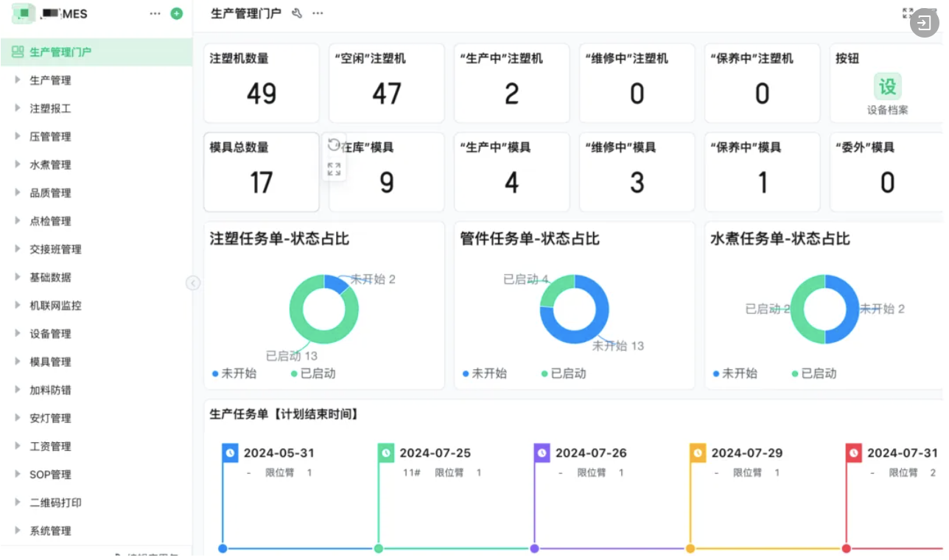Select the 生产管理门户 menu entry
The image size is (949, 560).
tap(96, 52)
